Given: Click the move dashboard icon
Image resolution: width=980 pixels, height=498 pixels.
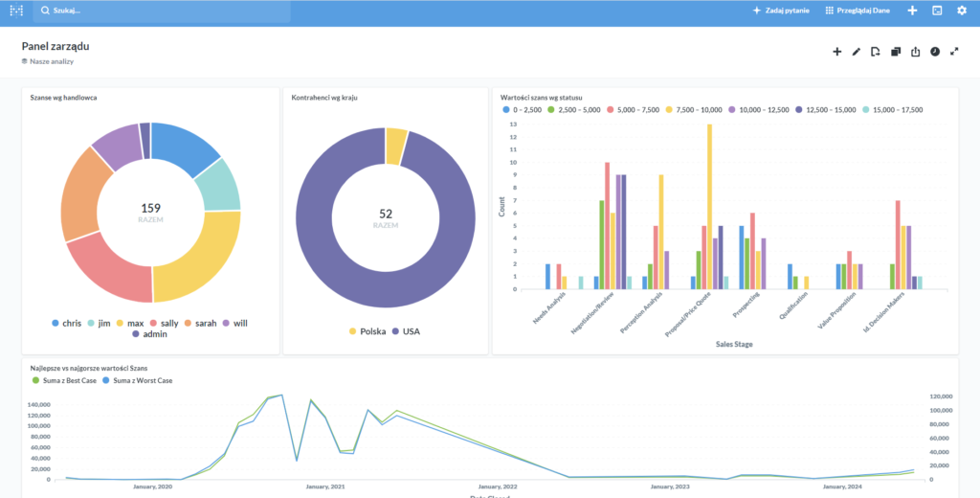Looking at the screenshot, I should pos(876,52).
